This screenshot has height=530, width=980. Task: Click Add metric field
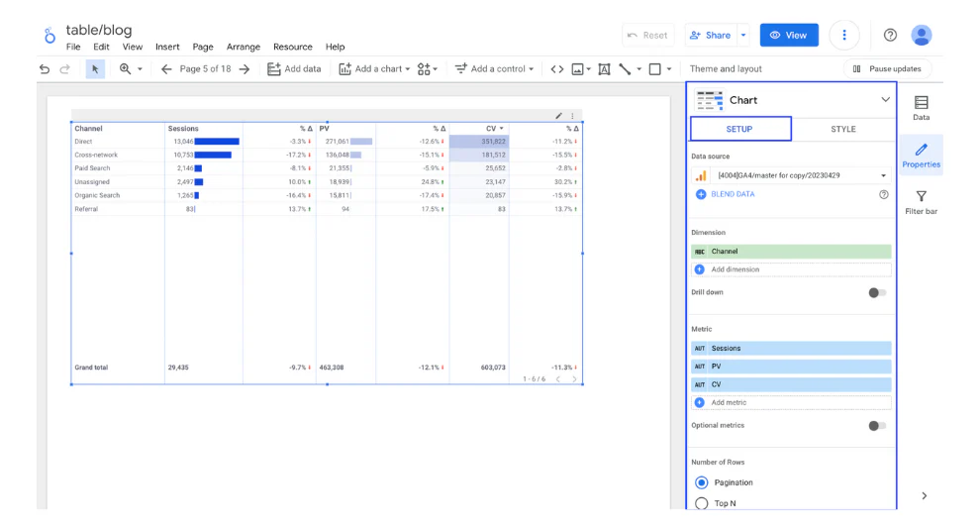click(791, 403)
